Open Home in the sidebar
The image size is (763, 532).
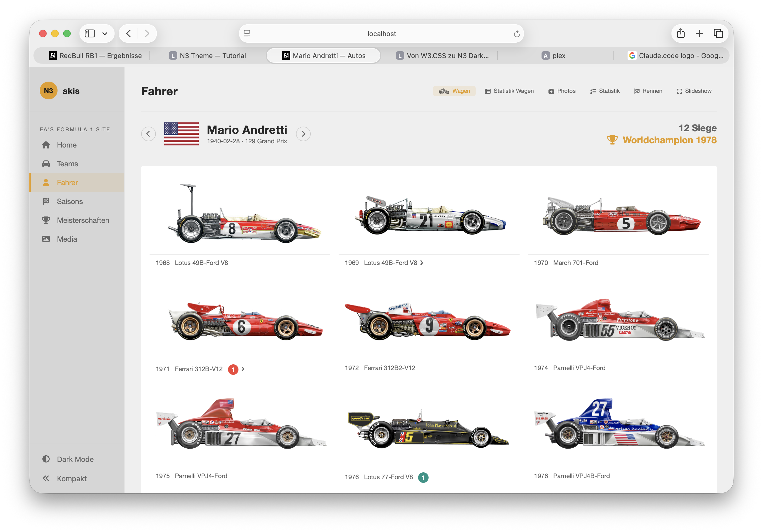point(77,145)
